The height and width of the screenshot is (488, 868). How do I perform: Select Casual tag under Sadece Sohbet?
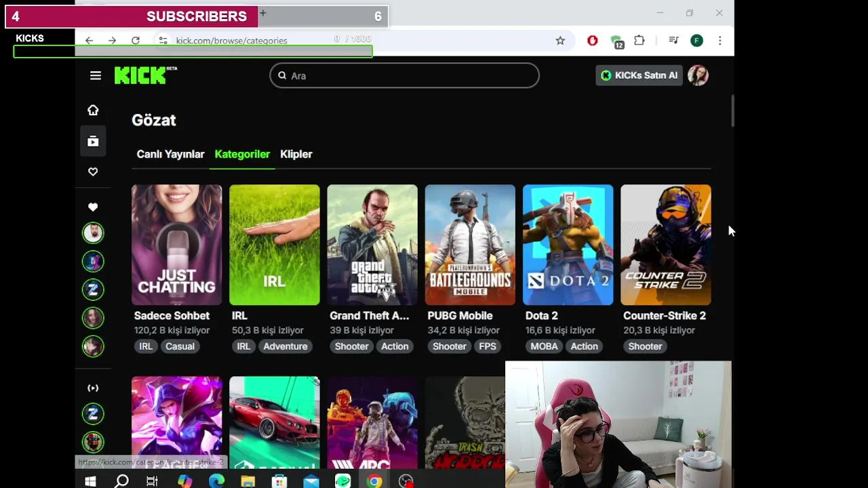(180, 346)
